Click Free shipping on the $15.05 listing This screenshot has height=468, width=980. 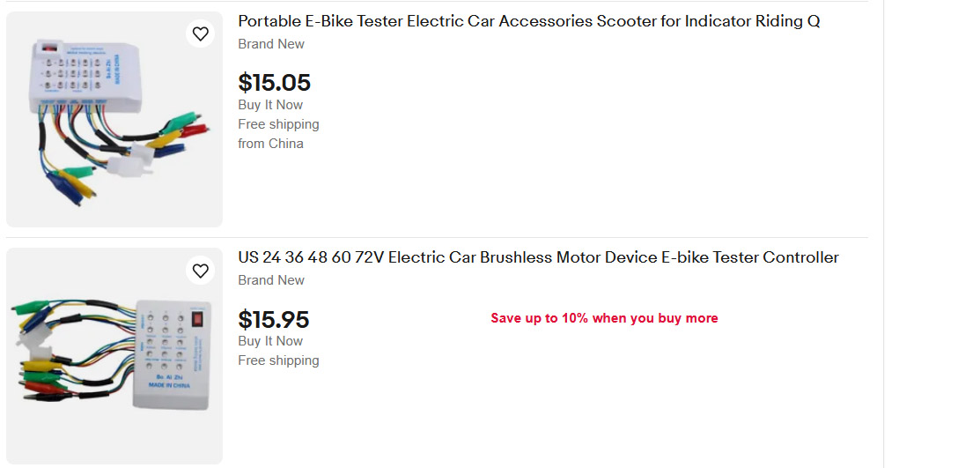point(278,124)
